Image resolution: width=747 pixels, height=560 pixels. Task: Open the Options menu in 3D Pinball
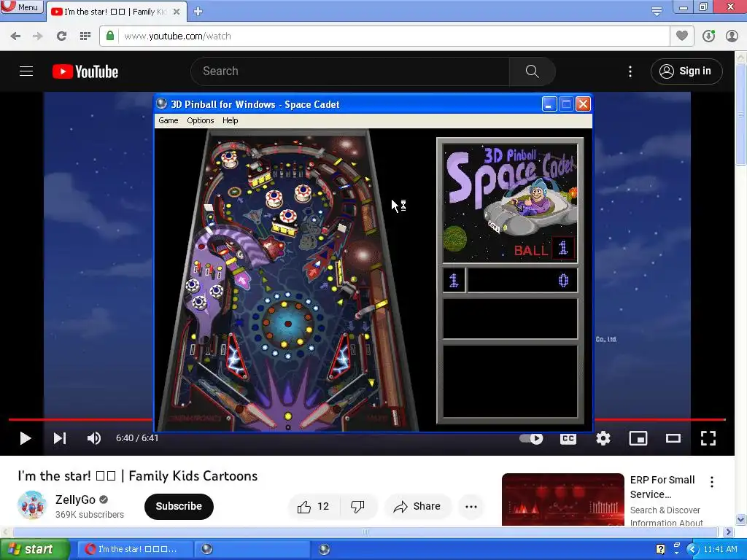(200, 120)
